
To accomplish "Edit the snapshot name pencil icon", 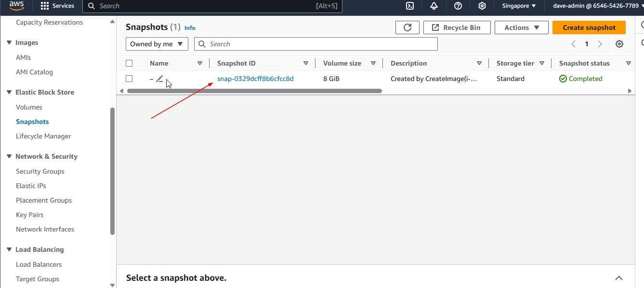I will tap(159, 79).
